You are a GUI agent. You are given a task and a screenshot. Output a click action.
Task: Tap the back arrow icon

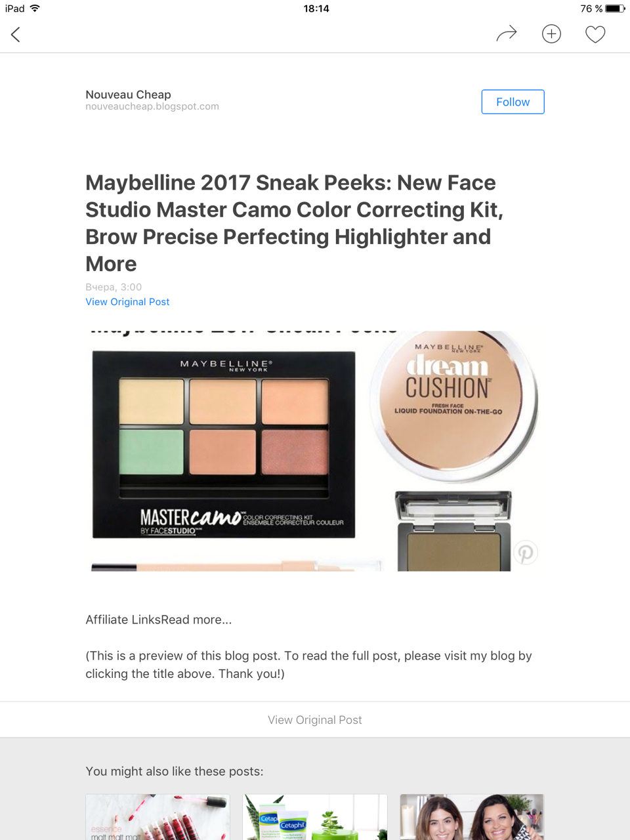pos(16,34)
